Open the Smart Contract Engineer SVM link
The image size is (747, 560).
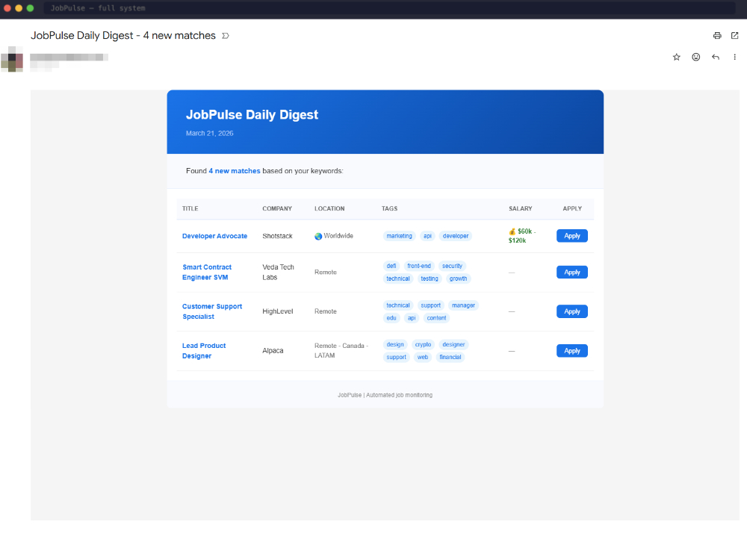[x=207, y=273]
